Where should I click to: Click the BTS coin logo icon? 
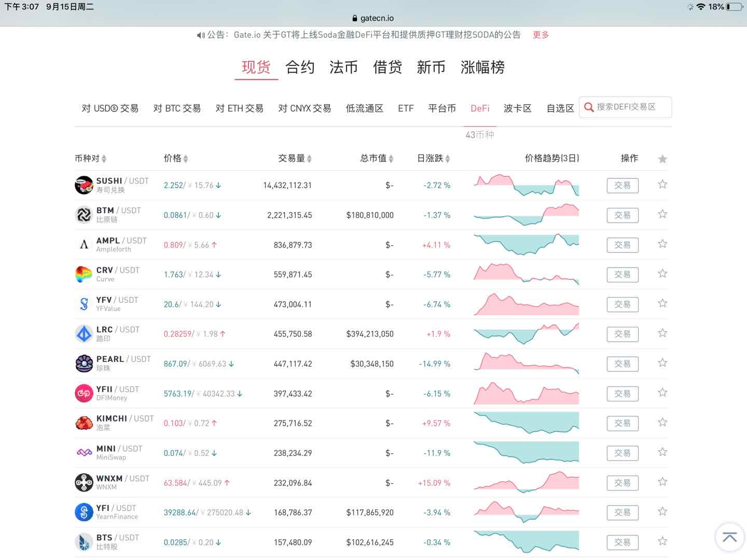pos(84,542)
